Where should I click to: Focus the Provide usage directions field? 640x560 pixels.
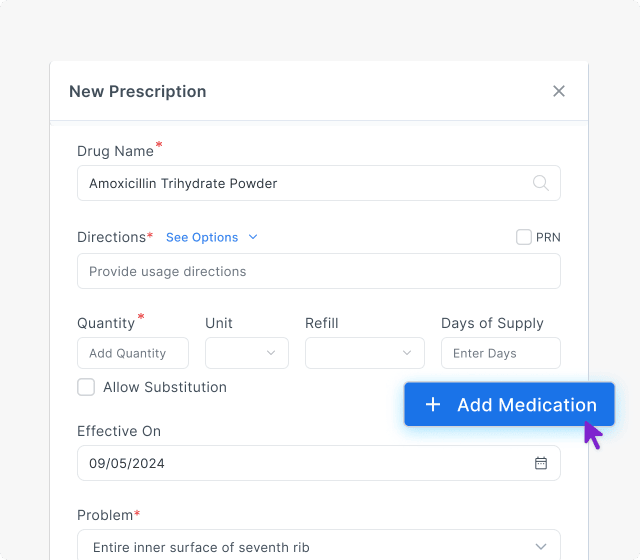click(x=319, y=271)
